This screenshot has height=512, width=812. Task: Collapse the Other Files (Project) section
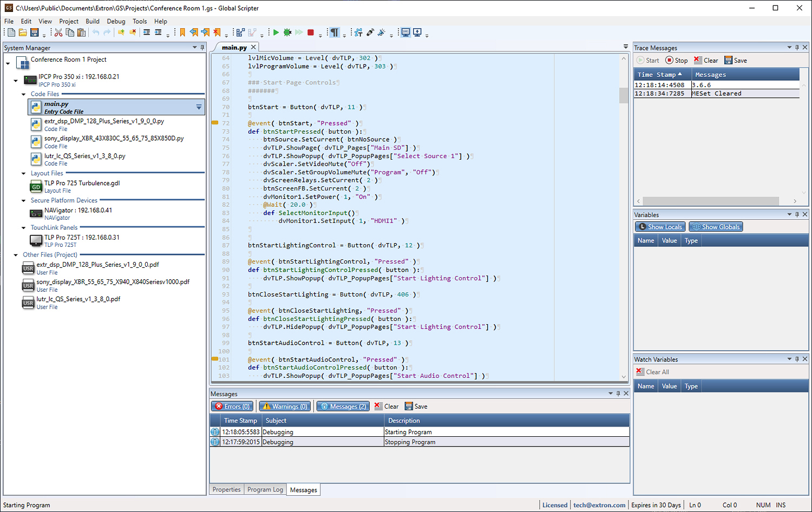[x=16, y=255]
